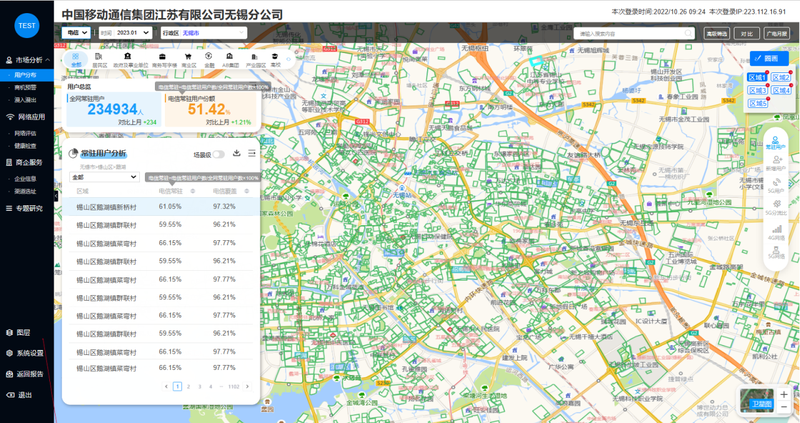Select the 区域4 region tag

pos(781,90)
